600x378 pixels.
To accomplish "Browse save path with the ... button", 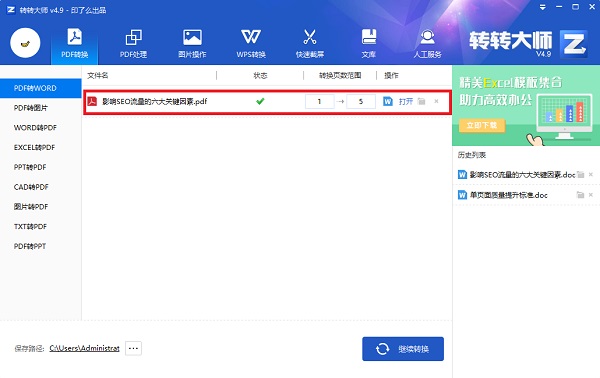I will (134, 349).
